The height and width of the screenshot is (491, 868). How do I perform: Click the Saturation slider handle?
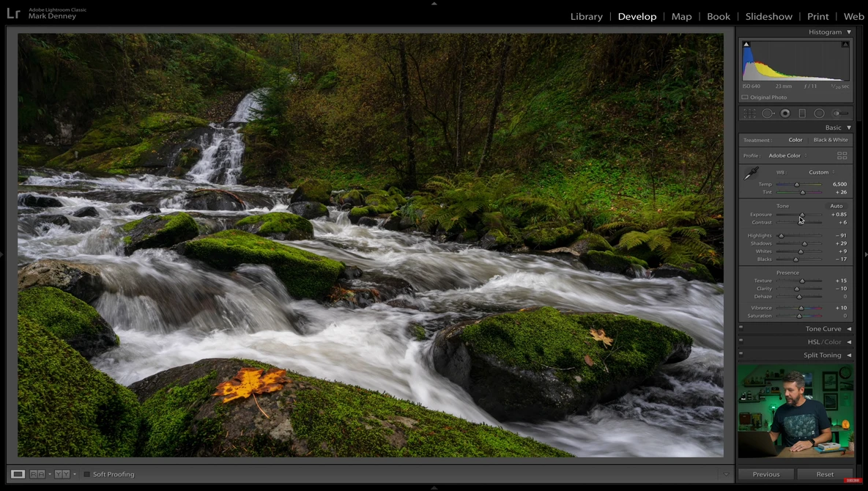point(799,316)
